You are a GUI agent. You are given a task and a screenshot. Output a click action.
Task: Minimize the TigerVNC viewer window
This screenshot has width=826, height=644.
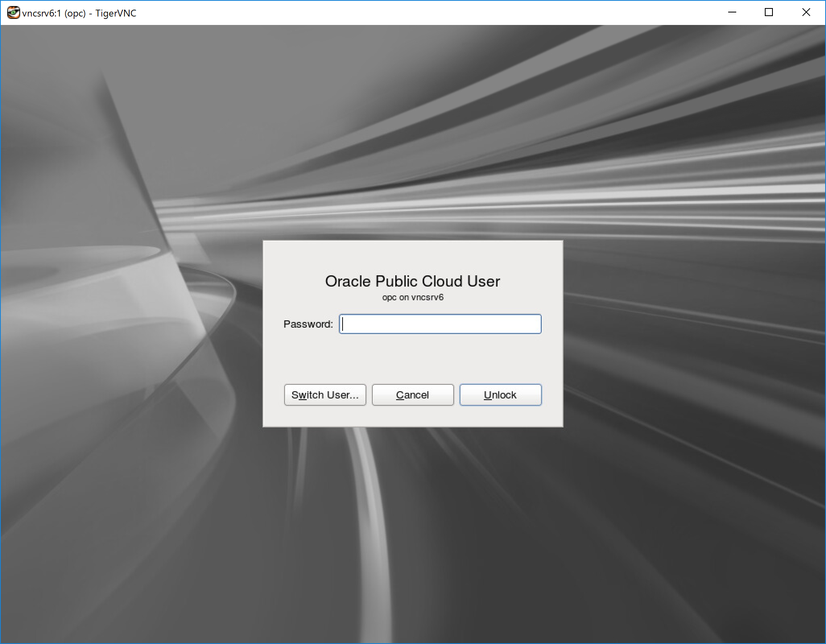coord(732,13)
